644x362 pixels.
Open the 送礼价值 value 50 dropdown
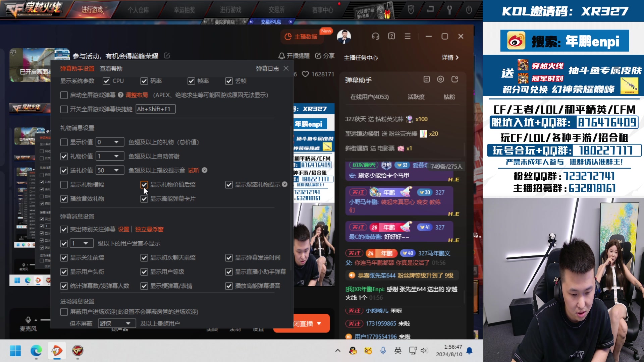click(x=110, y=170)
